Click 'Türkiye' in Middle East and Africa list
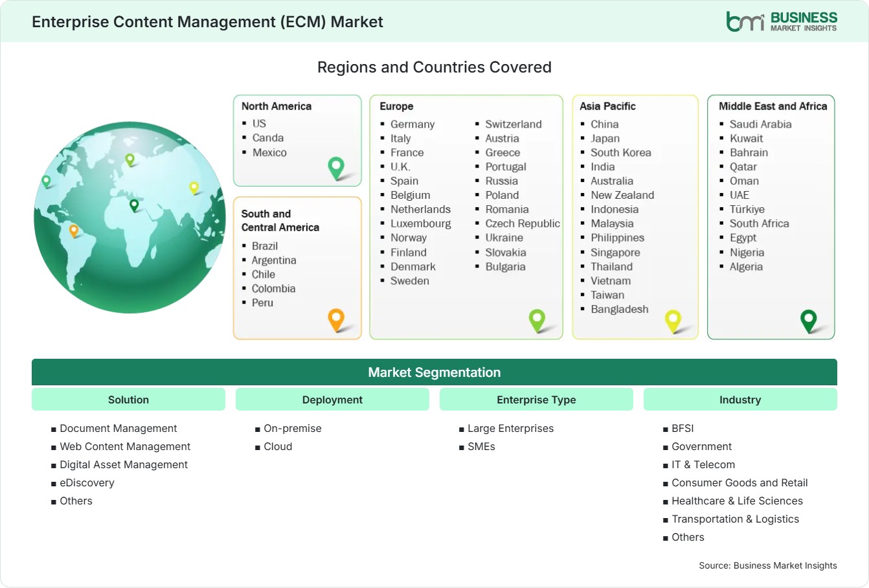 point(747,210)
